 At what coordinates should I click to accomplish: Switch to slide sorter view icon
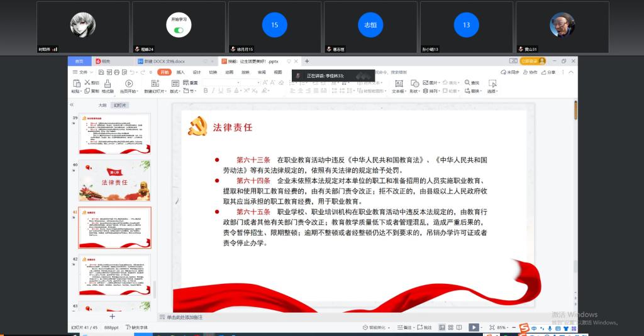point(451,327)
